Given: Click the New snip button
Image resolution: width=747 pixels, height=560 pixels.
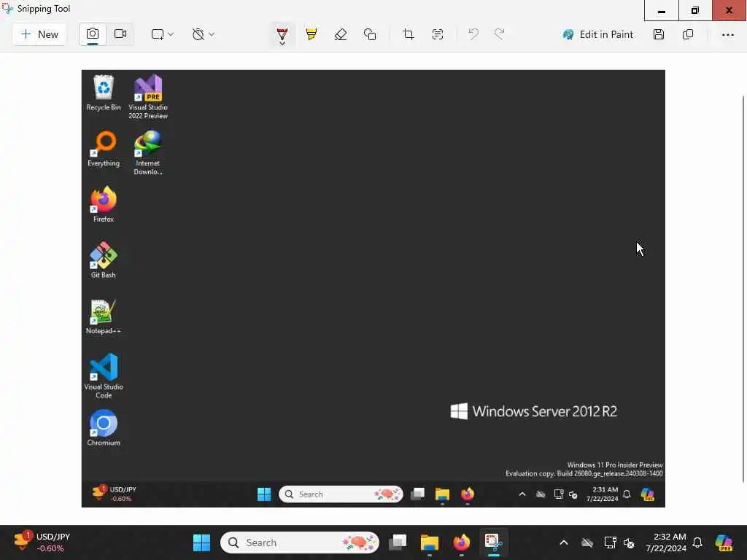Looking at the screenshot, I should (x=39, y=34).
